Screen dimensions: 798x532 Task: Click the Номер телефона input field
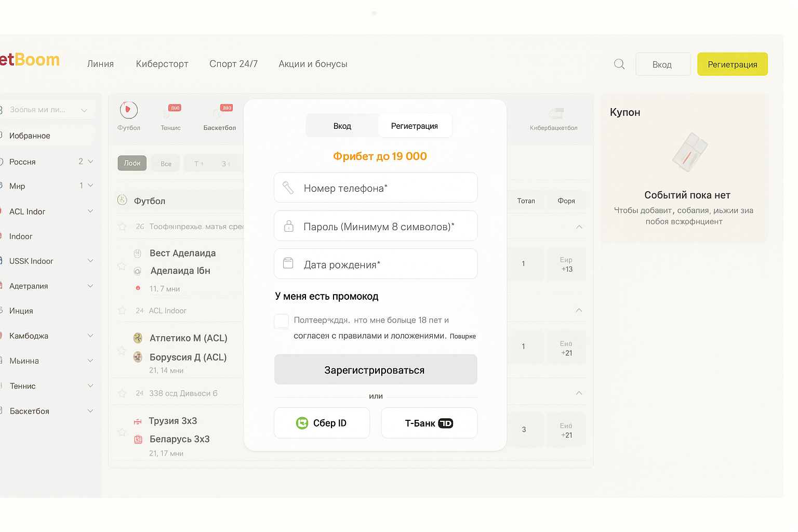coord(376,188)
